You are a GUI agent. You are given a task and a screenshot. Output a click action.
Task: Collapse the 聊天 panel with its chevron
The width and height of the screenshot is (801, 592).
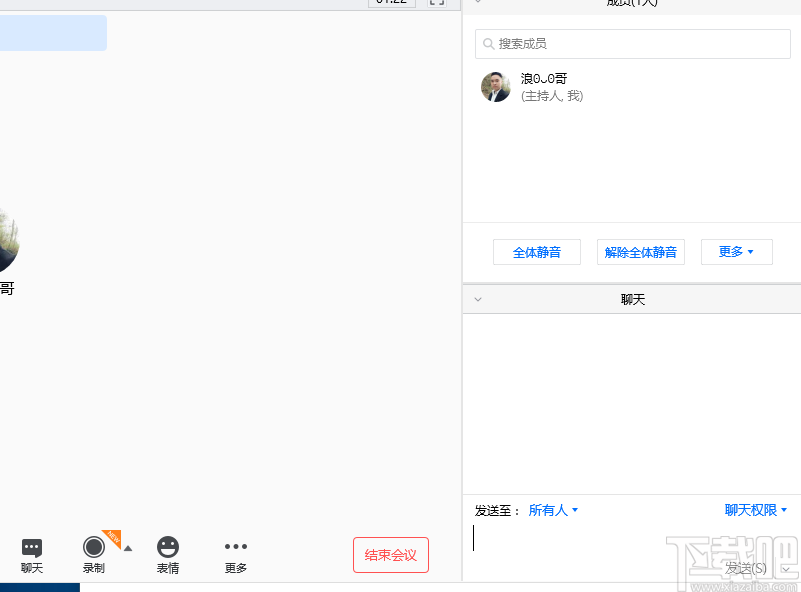tap(478, 298)
